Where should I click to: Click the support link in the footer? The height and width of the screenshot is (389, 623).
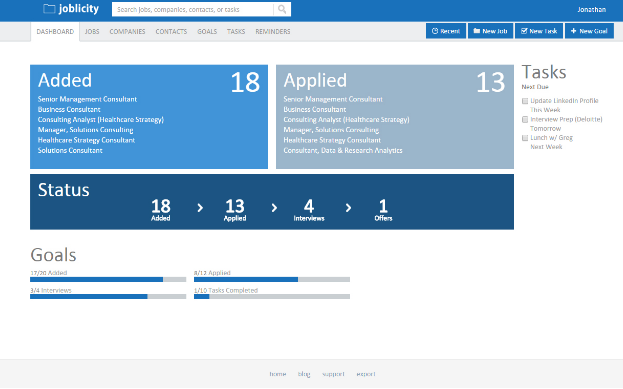coord(333,374)
